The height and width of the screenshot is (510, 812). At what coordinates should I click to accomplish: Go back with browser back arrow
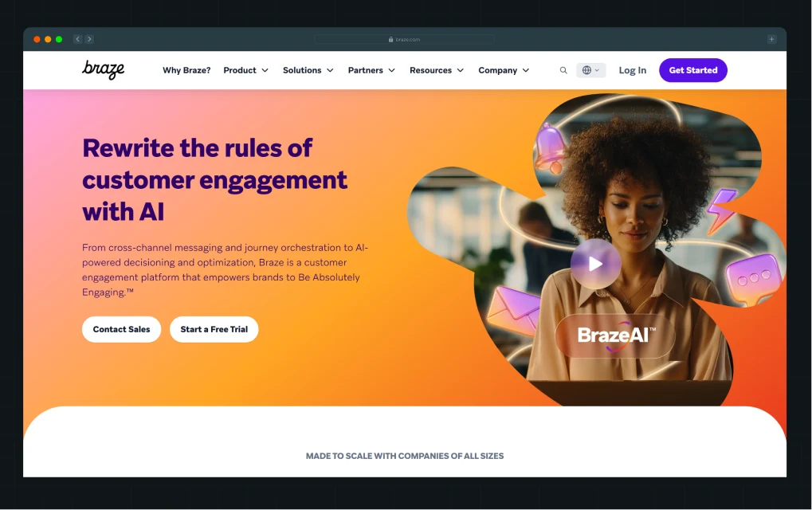(x=77, y=39)
